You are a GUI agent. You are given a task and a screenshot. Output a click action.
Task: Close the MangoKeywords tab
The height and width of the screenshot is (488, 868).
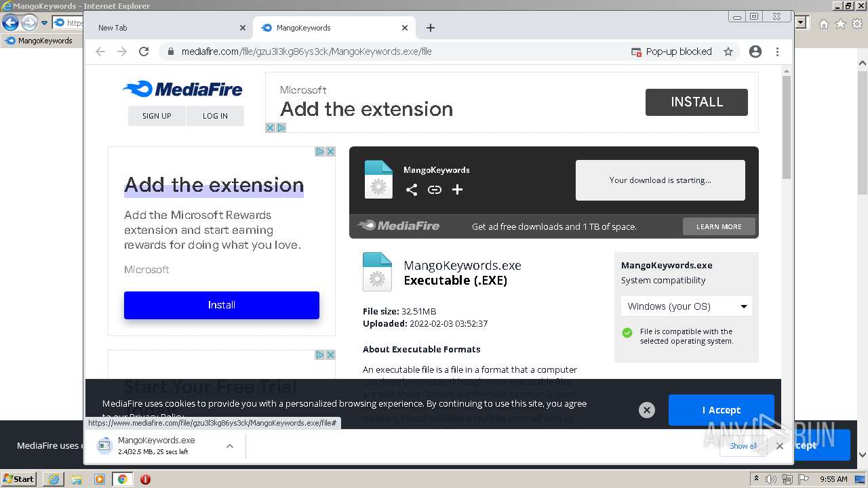[x=405, y=28]
